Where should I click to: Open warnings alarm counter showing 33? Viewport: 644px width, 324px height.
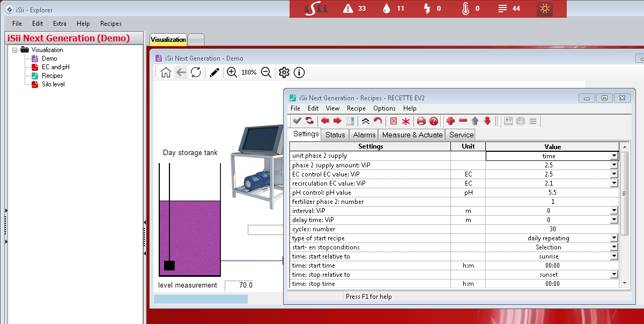pyautogui.click(x=354, y=9)
